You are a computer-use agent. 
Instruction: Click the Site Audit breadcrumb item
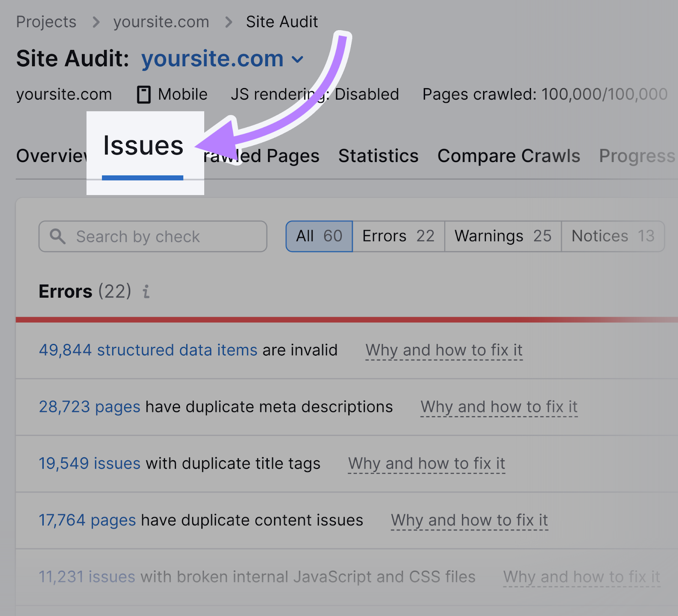[x=282, y=22]
